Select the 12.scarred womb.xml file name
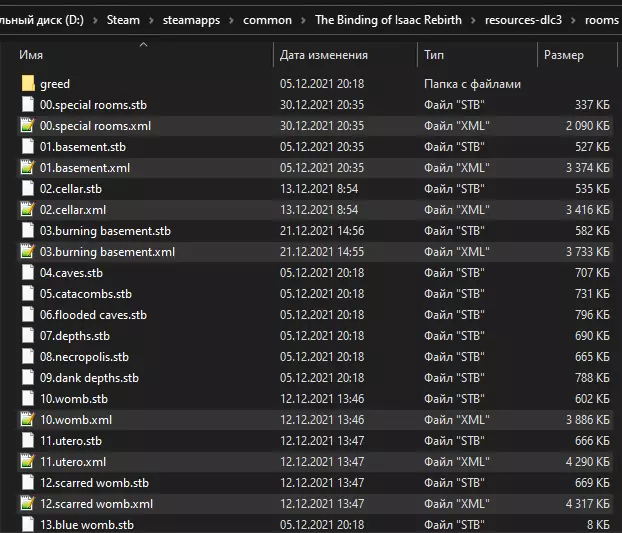The height and width of the screenshot is (533, 622). (x=96, y=504)
